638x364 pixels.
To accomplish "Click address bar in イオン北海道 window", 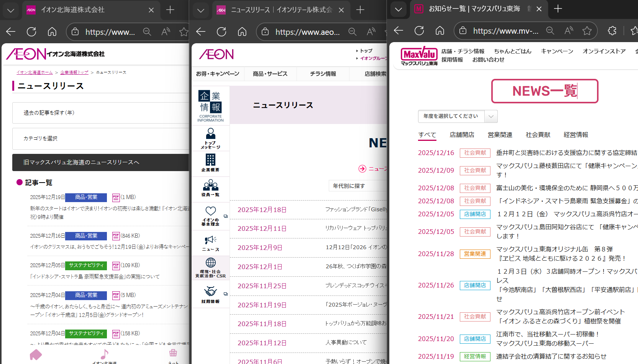I will tap(110, 32).
